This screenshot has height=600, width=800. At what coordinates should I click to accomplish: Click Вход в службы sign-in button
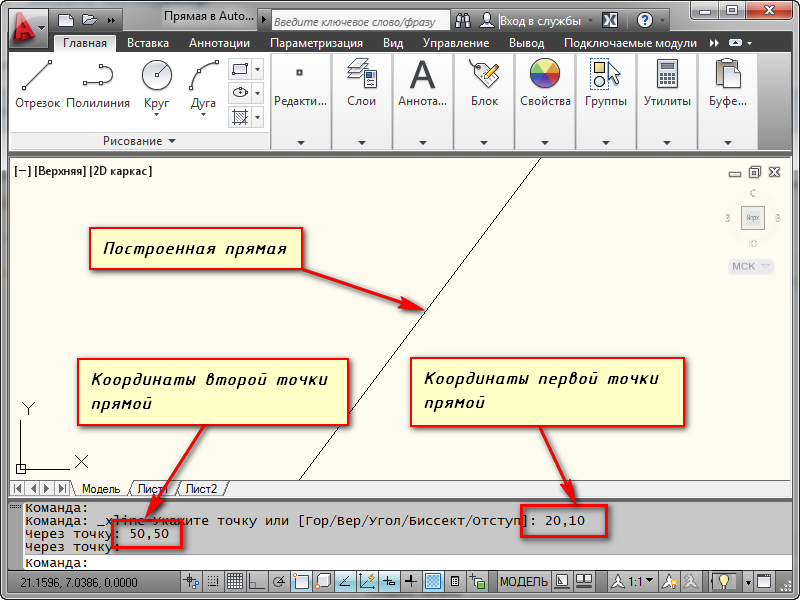point(540,21)
